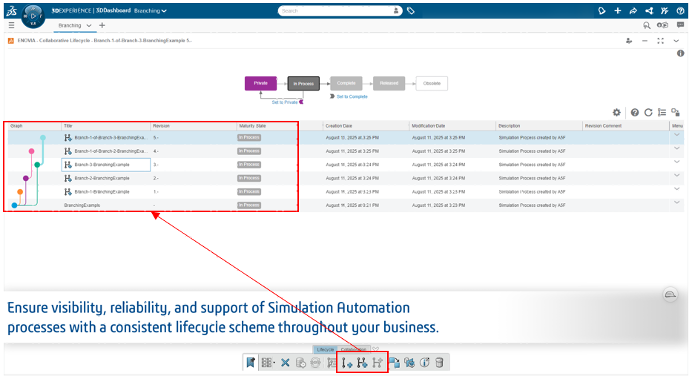Screen dimensions: 692x376
Task: Open table settings gear icon
Action: tap(617, 113)
